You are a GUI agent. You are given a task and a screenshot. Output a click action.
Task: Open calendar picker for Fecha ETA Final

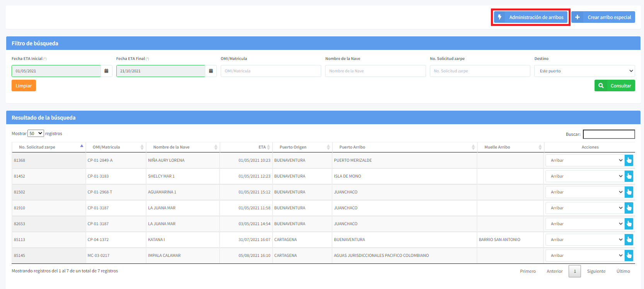tap(211, 71)
